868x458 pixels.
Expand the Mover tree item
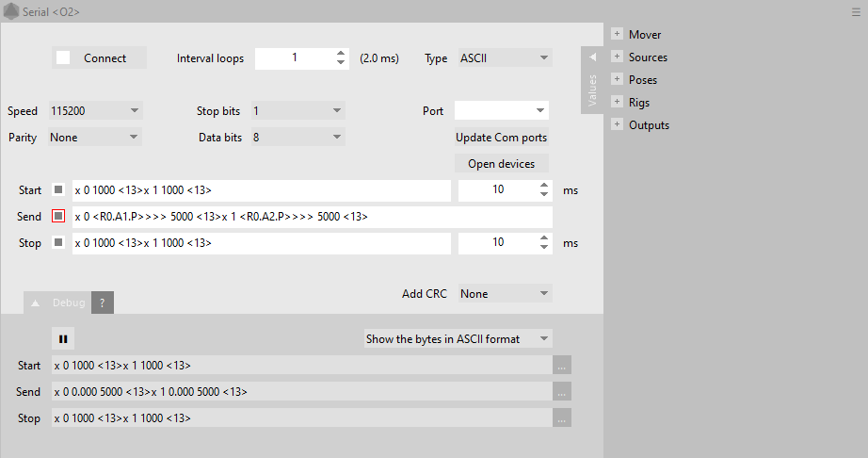(617, 35)
